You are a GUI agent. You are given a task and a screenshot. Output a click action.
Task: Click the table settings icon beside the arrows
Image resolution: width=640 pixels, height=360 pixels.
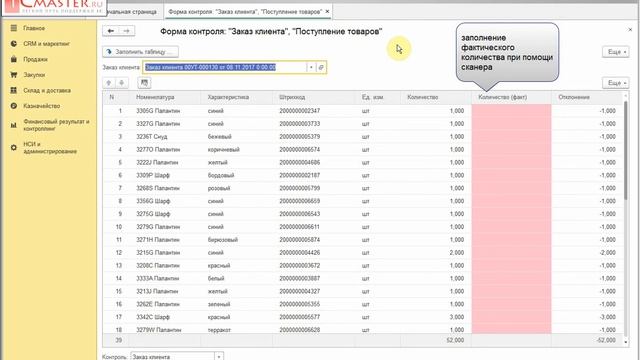click(x=144, y=83)
